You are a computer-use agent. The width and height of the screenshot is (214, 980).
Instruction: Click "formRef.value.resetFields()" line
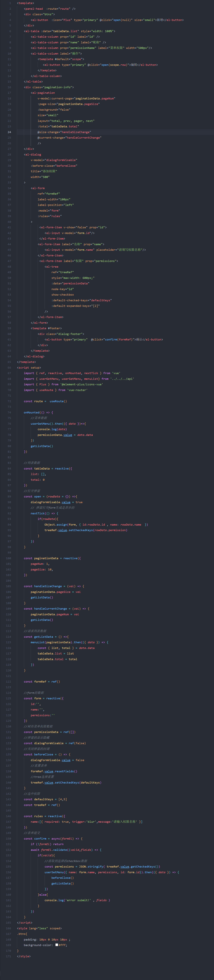54,771
